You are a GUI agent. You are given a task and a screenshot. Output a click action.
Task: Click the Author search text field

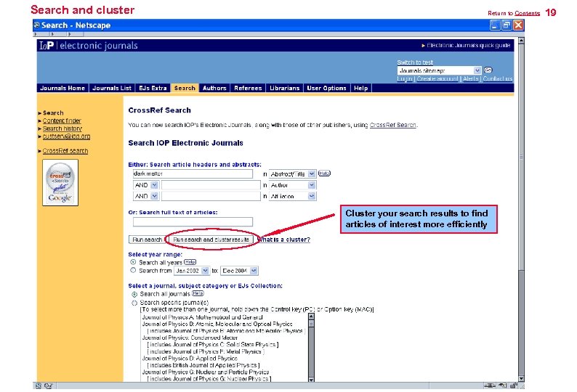(x=211, y=185)
